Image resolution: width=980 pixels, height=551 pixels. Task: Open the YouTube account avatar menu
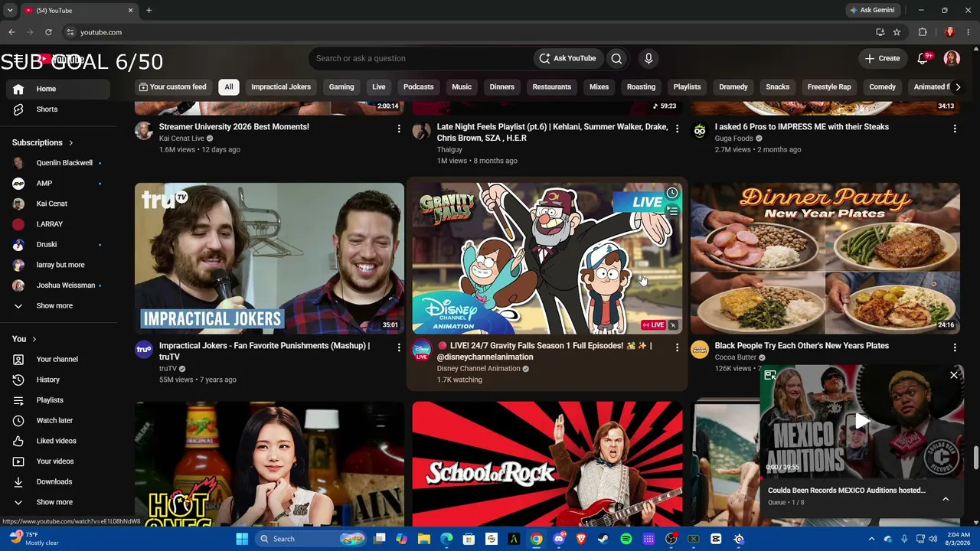[952, 58]
